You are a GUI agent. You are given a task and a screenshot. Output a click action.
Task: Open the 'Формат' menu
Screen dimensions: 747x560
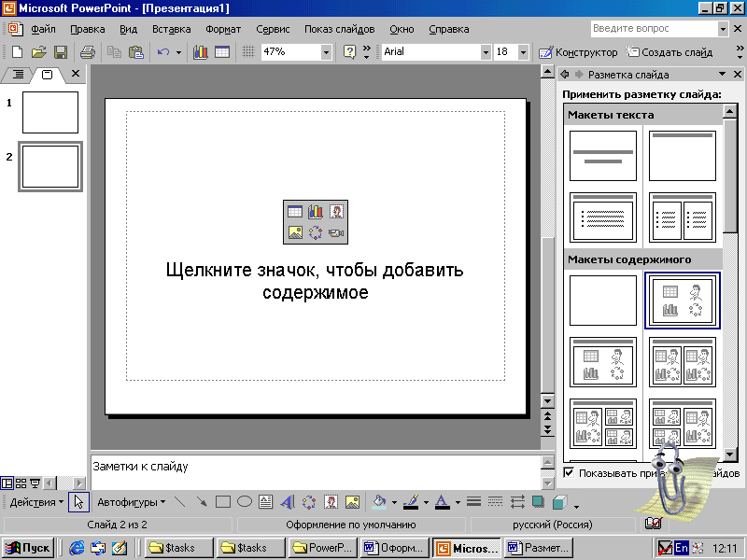tap(223, 29)
